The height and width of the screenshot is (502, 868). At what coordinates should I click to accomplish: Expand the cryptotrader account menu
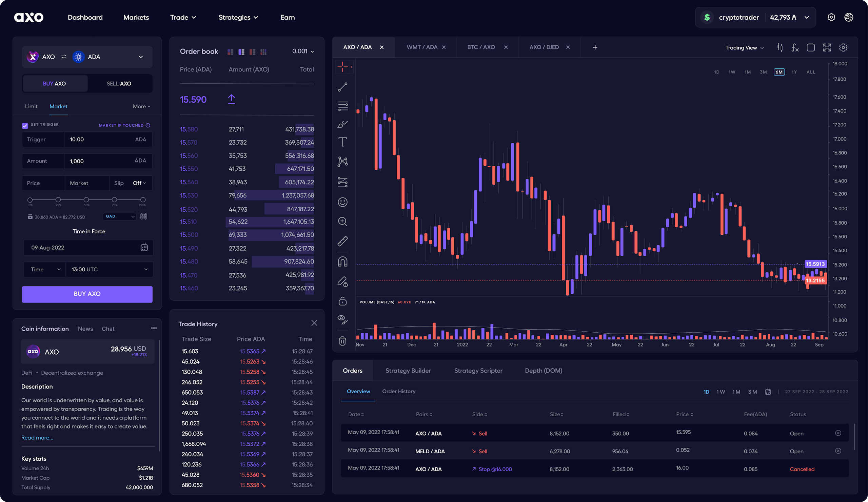pyautogui.click(x=807, y=17)
